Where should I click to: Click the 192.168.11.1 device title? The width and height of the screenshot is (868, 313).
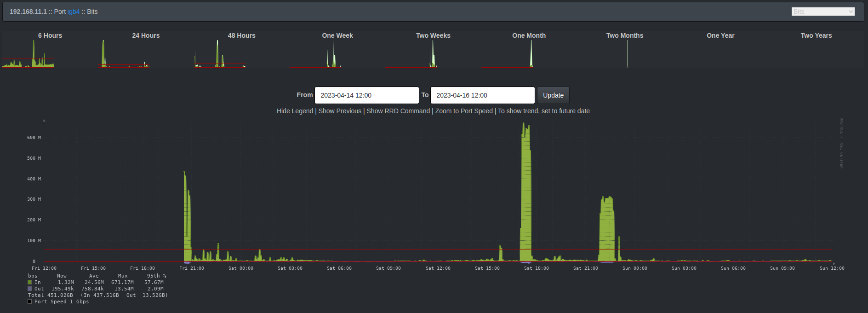click(x=28, y=12)
